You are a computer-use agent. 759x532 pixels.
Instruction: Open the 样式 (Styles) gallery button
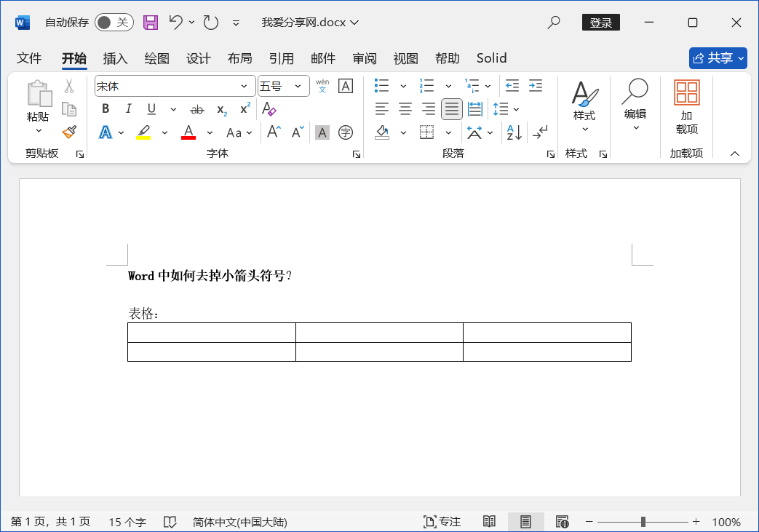pyautogui.click(x=585, y=105)
